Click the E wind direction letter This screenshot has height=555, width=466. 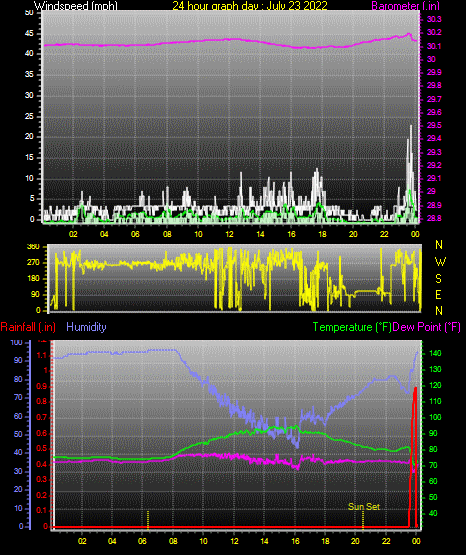pos(438,295)
